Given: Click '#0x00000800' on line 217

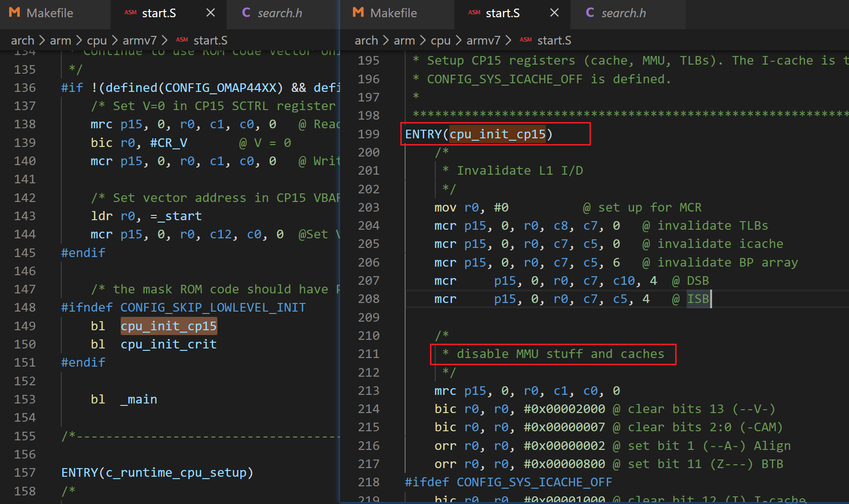Looking at the screenshot, I should click(x=565, y=464).
